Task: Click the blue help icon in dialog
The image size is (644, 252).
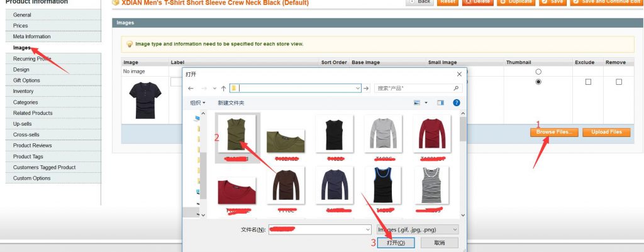Action: [x=457, y=102]
